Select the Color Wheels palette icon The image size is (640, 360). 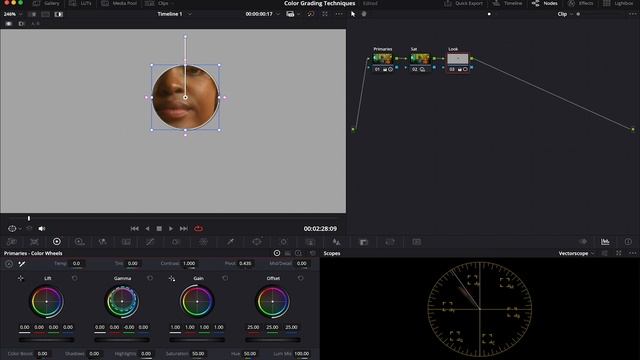[x=57, y=242]
